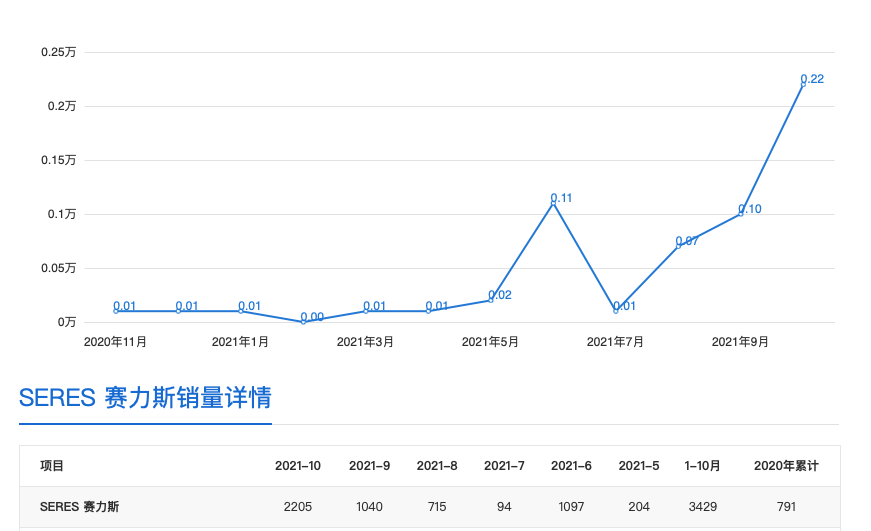Viewport: 871px width, 531px height.
Task: Click the chart data point for 2020年11月
Action: 116,312
